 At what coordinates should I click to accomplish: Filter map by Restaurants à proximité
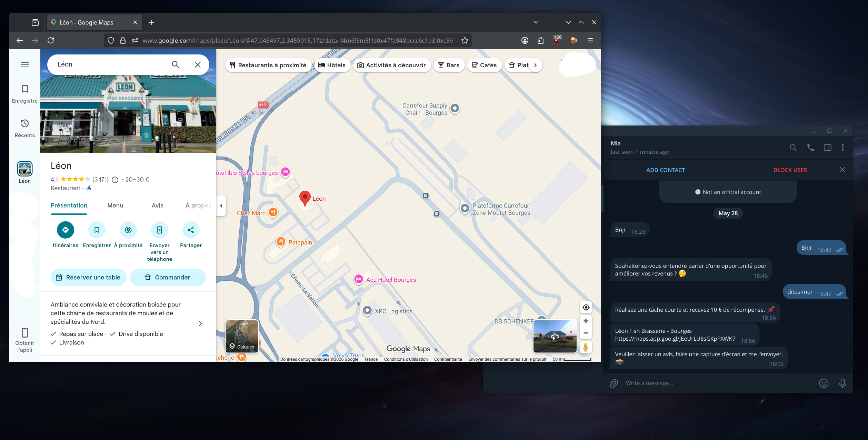pyautogui.click(x=268, y=65)
